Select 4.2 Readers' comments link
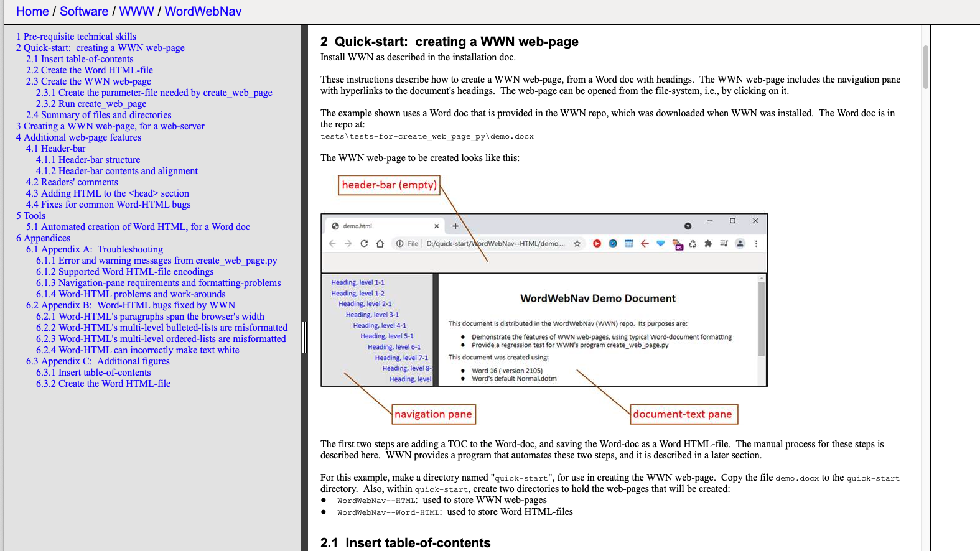This screenshot has width=980, height=551. (72, 182)
